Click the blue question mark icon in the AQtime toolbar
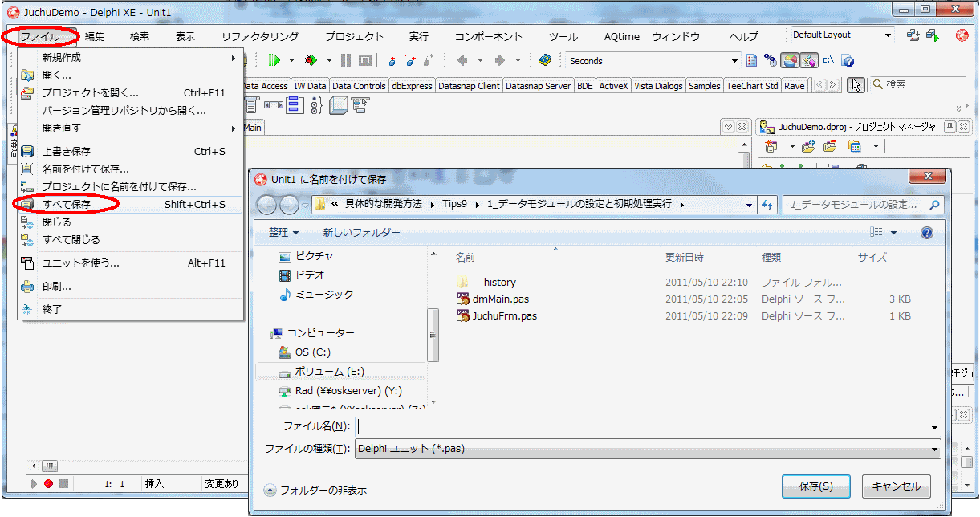The width and height of the screenshot is (980, 517). coord(848,61)
